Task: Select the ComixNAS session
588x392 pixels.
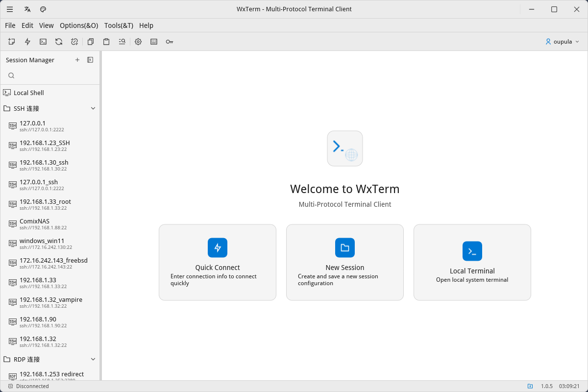Action: tap(50, 223)
